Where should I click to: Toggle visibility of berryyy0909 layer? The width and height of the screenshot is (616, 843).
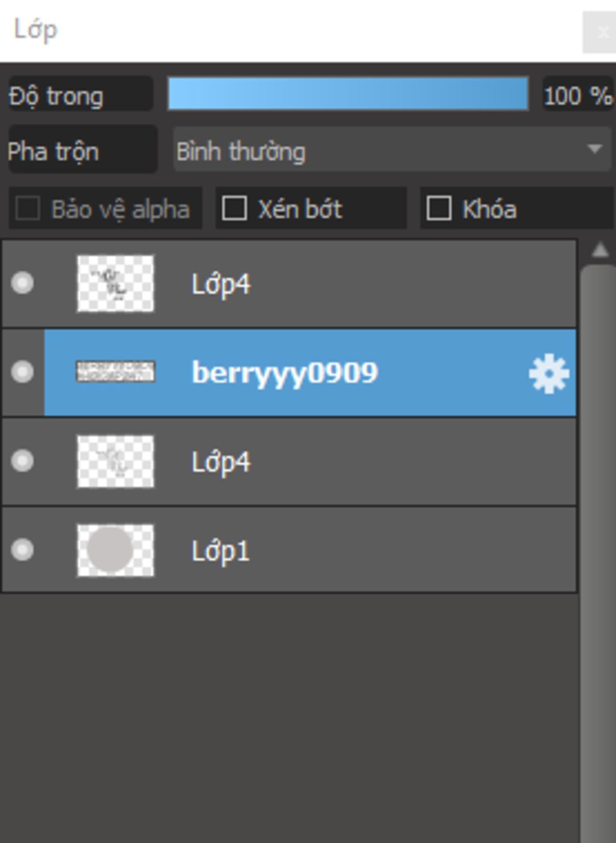(22, 372)
